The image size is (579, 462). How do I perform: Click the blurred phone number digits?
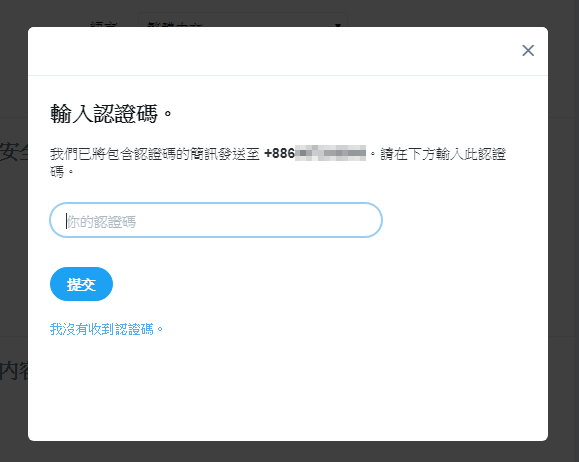pyautogui.click(x=330, y=153)
